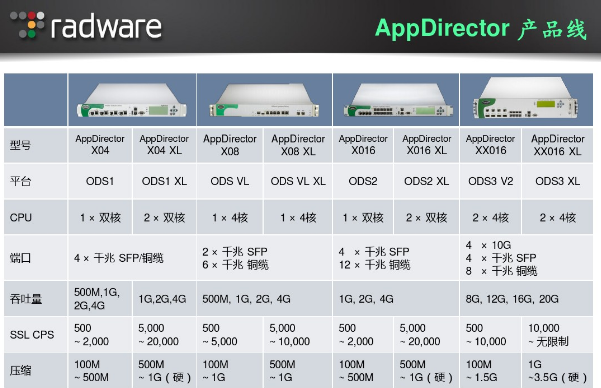The height and width of the screenshot is (388, 601).
Task: Click the AppDirector X08 XL model cell
Action: pyautogui.click(x=298, y=145)
